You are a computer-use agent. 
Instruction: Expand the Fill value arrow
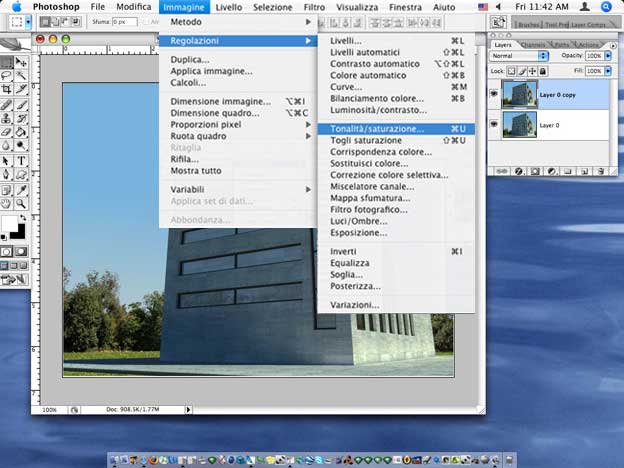point(609,71)
